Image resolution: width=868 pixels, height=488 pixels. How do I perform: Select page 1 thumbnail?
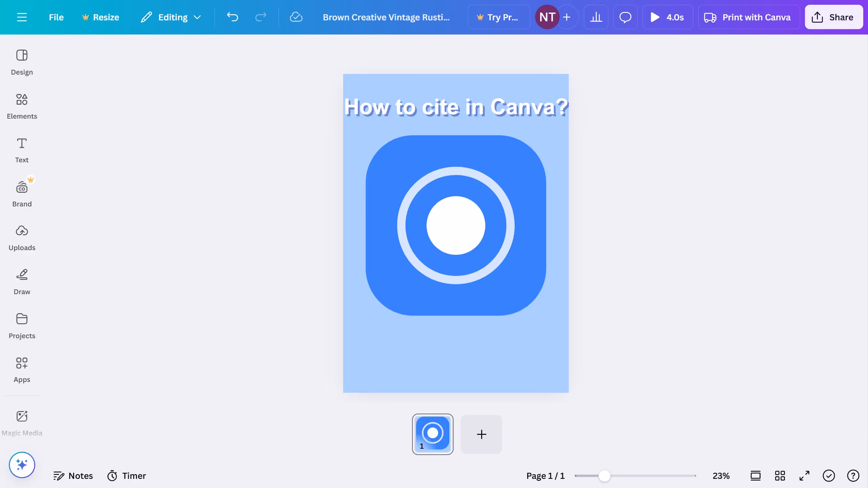coord(433,434)
